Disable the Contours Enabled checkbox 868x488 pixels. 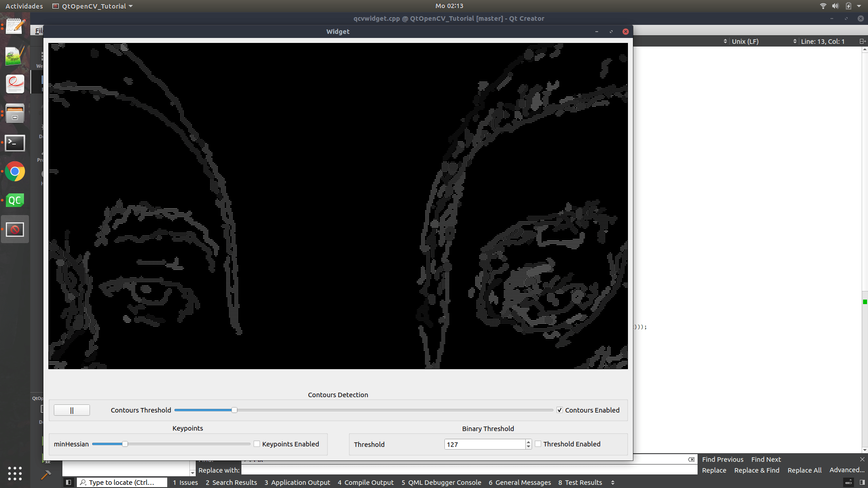point(559,410)
